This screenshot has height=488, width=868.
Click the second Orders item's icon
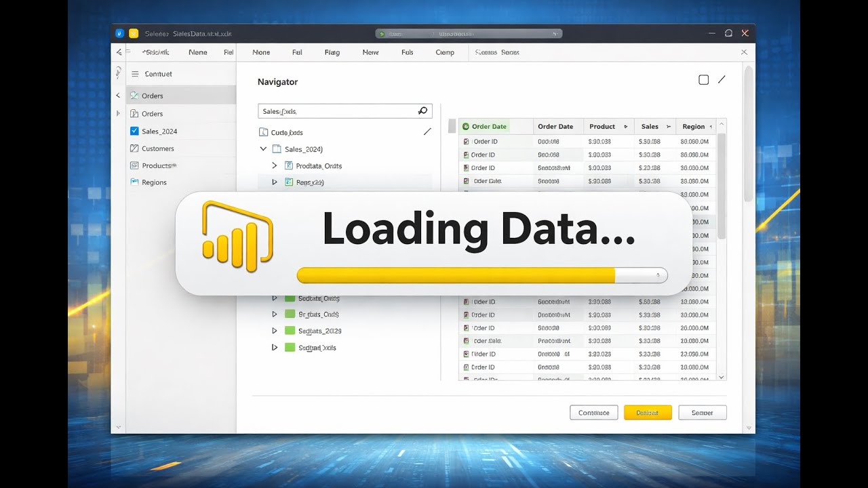[x=134, y=113]
